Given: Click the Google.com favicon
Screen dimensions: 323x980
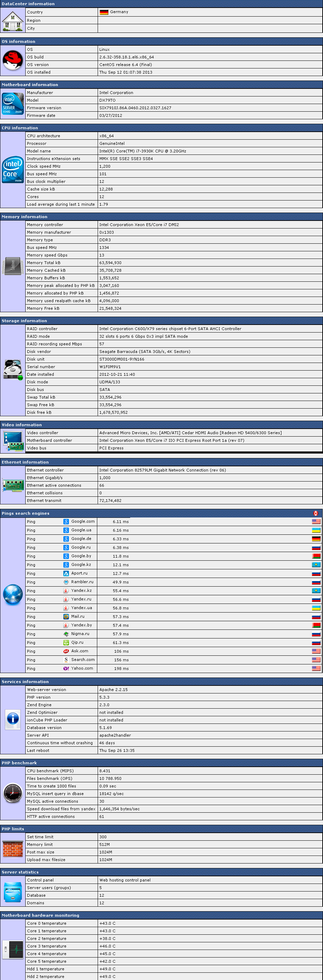Looking at the screenshot, I should [x=66, y=522].
